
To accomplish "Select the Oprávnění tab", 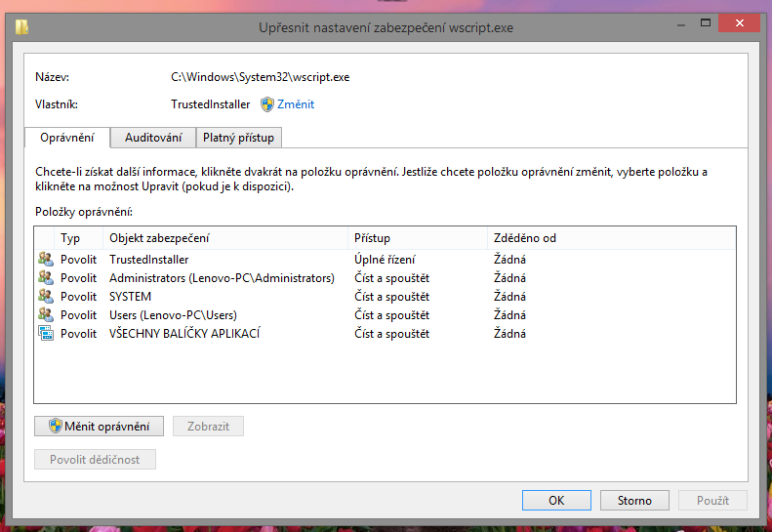I will (67, 138).
